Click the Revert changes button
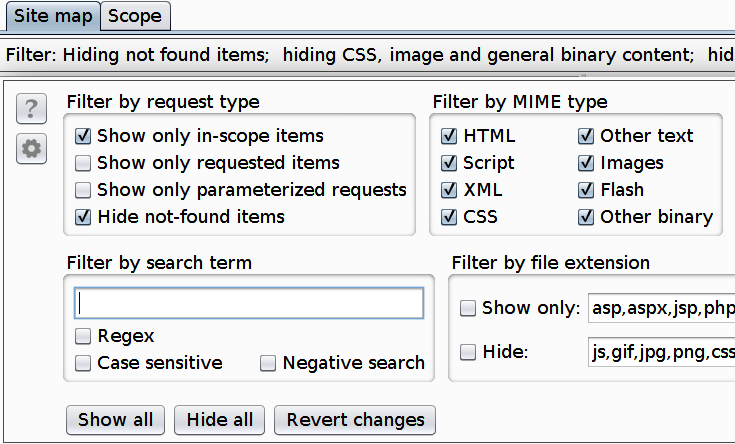The width and height of the screenshot is (735, 444). point(355,419)
